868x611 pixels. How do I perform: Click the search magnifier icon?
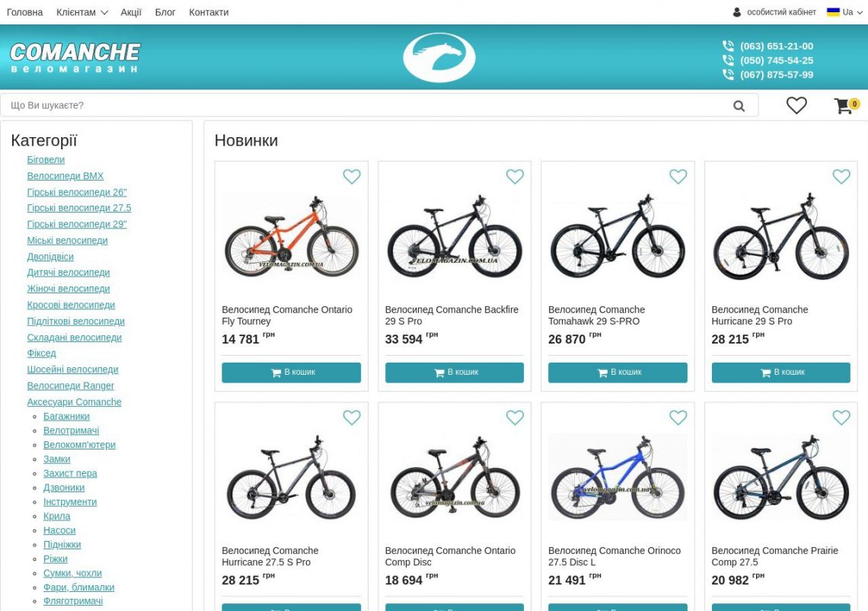739,106
